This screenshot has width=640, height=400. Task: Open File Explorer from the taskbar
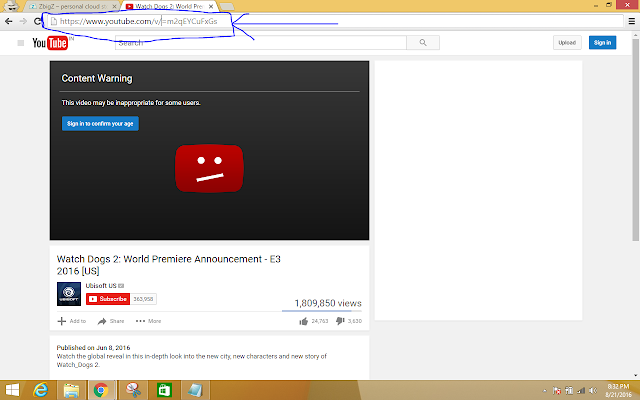coord(71,390)
